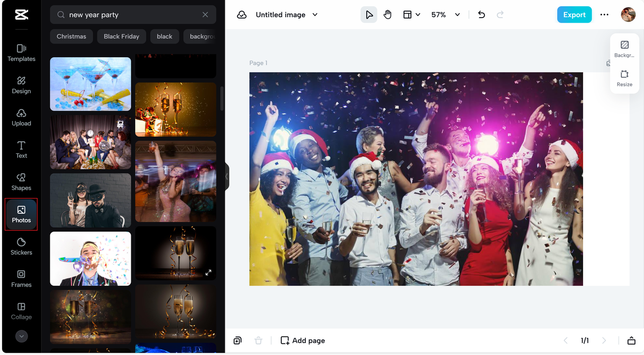Select the pointer Select tool
This screenshot has height=355, width=644.
[x=369, y=15]
